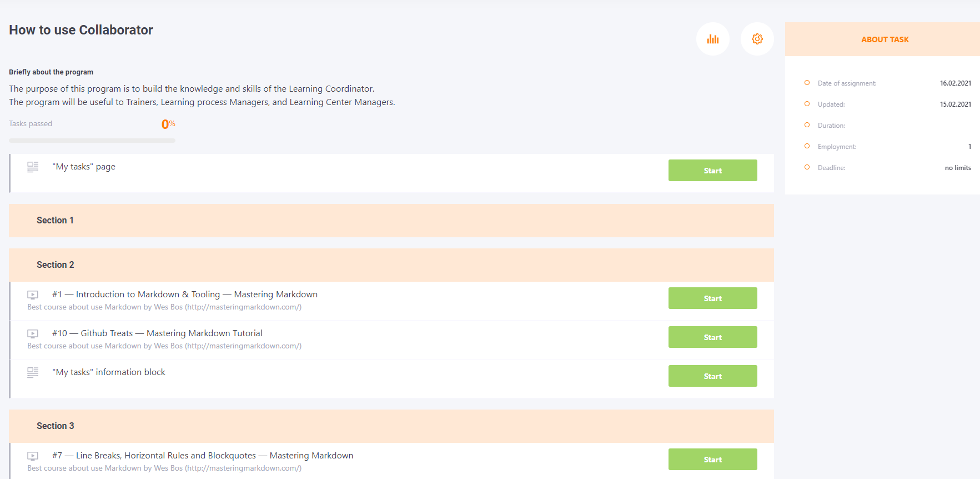Viewport: 980px width, 479px height.
Task: Click article icon beside "My tasks" information block
Action: coord(33,373)
